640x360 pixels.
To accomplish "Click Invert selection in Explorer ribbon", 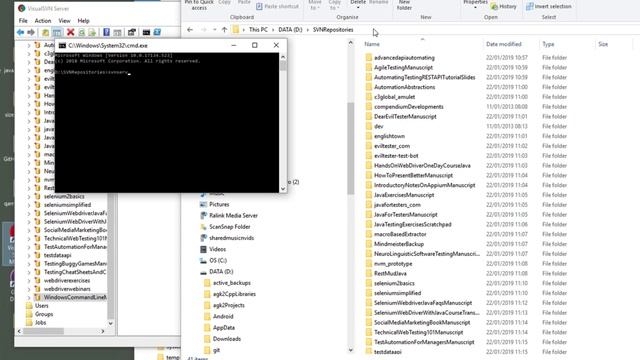I will [x=549, y=7].
